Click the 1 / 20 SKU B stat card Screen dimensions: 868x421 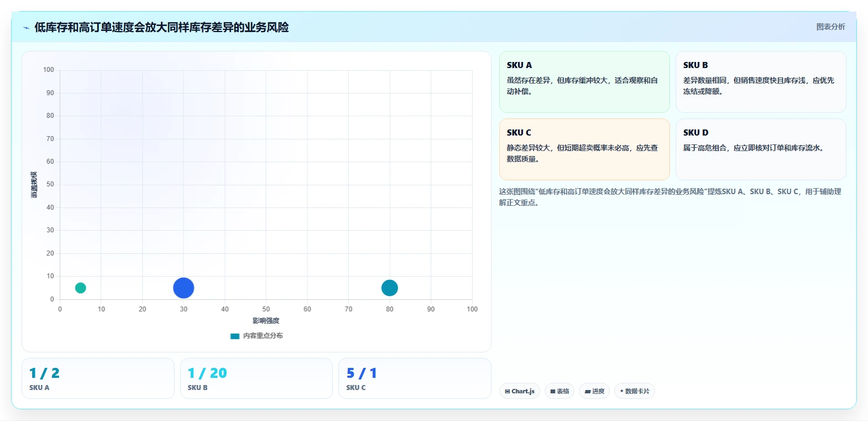click(257, 378)
